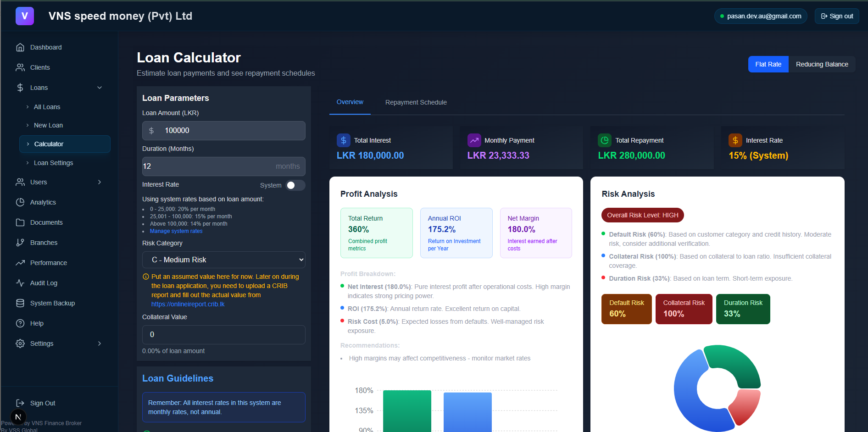This screenshot has width=868, height=432.
Task: Click the Manage system rates link
Action: (176, 231)
